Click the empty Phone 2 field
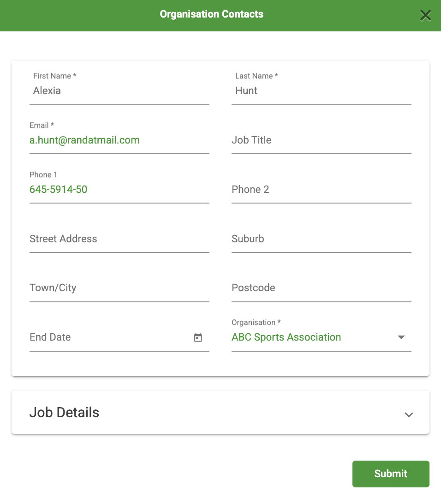 pos(322,189)
